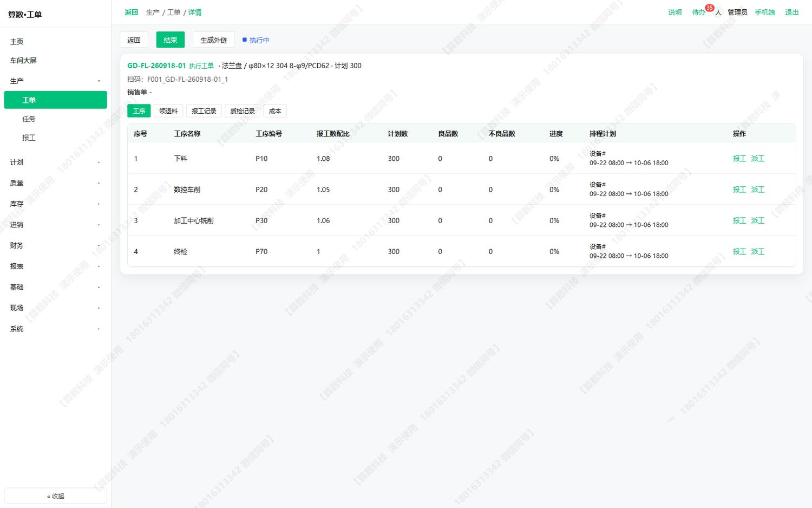This screenshot has width=812, height=508.
Task: Collapse the sidebar with 收起
Action: click(55, 496)
